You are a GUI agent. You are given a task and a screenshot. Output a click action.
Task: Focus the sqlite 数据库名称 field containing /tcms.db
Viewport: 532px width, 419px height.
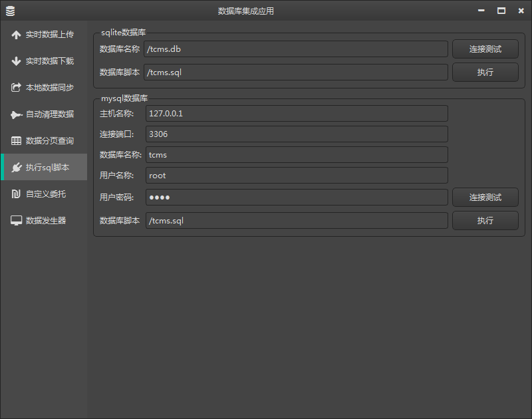[296, 49]
